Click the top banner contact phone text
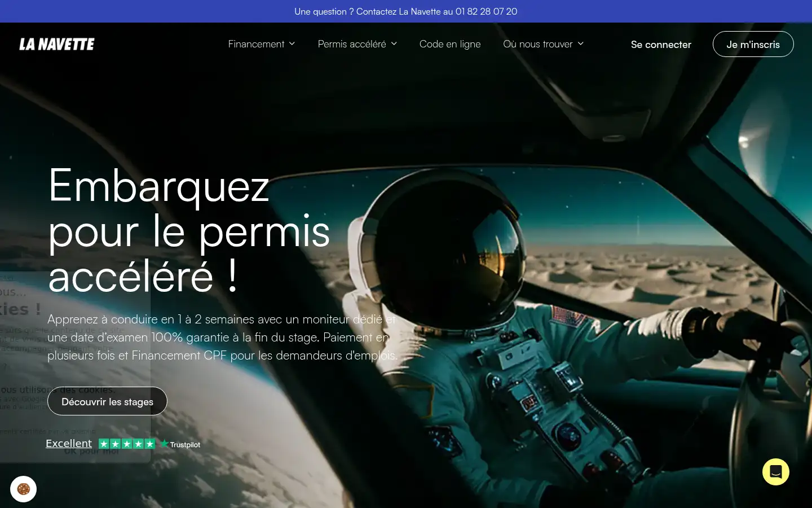The height and width of the screenshot is (508, 812). tap(406, 11)
